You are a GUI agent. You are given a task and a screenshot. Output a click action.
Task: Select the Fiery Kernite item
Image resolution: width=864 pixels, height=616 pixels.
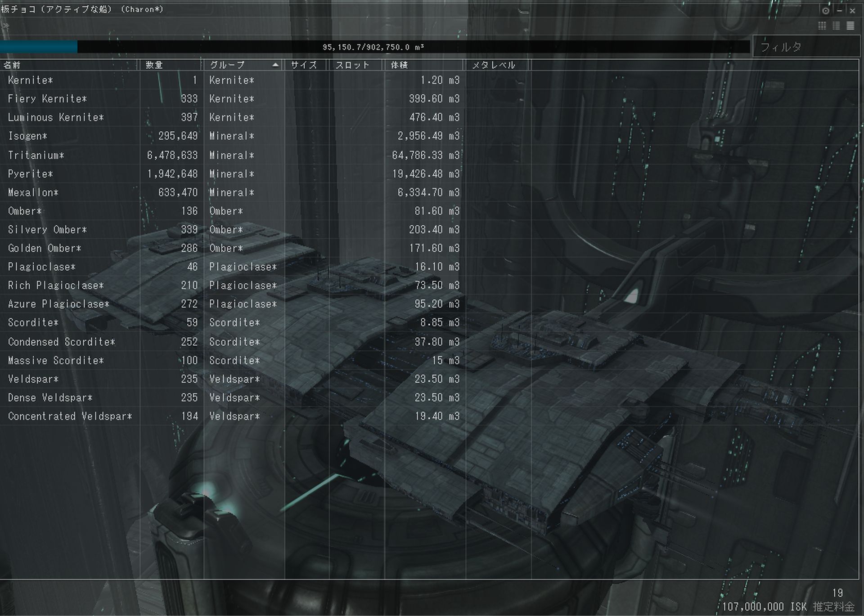point(47,99)
